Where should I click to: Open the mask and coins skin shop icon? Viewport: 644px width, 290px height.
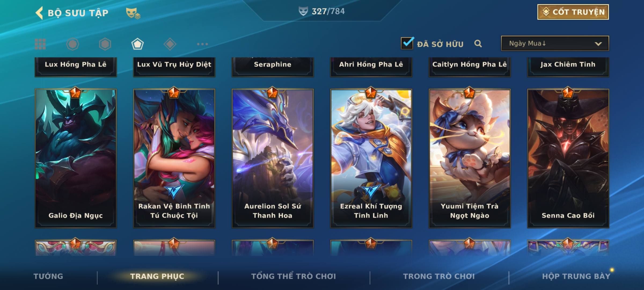[x=133, y=13]
